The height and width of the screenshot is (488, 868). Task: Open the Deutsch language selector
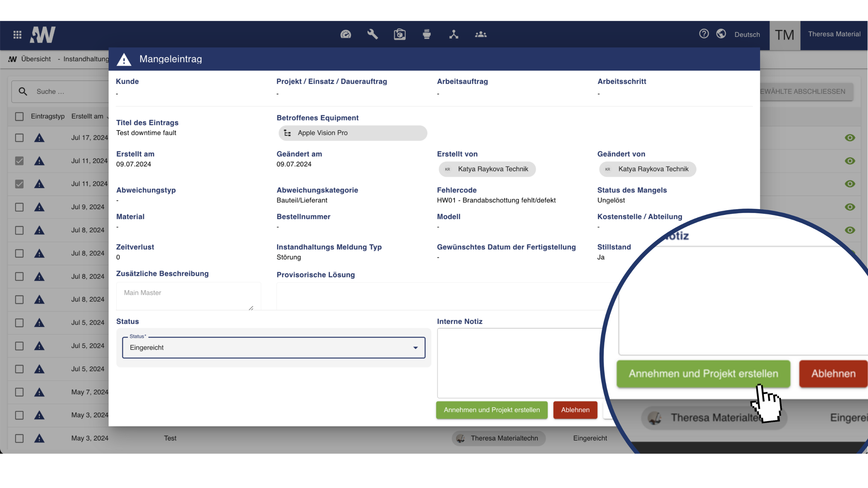point(747,35)
